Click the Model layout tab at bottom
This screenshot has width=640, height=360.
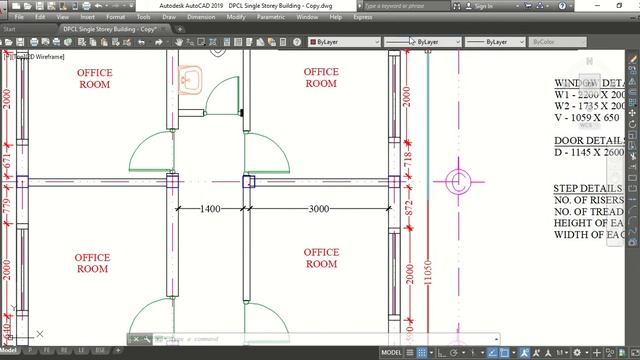[8, 350]
